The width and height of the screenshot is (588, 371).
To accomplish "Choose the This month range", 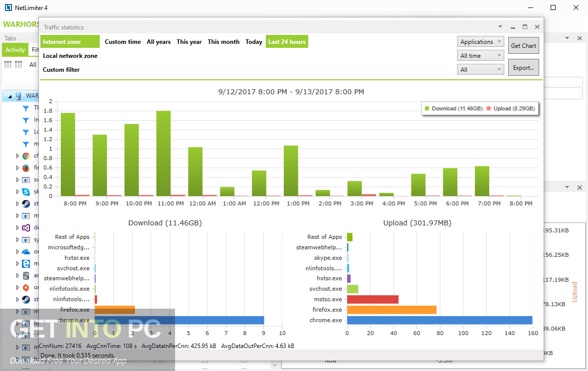I will pos(223,42).
